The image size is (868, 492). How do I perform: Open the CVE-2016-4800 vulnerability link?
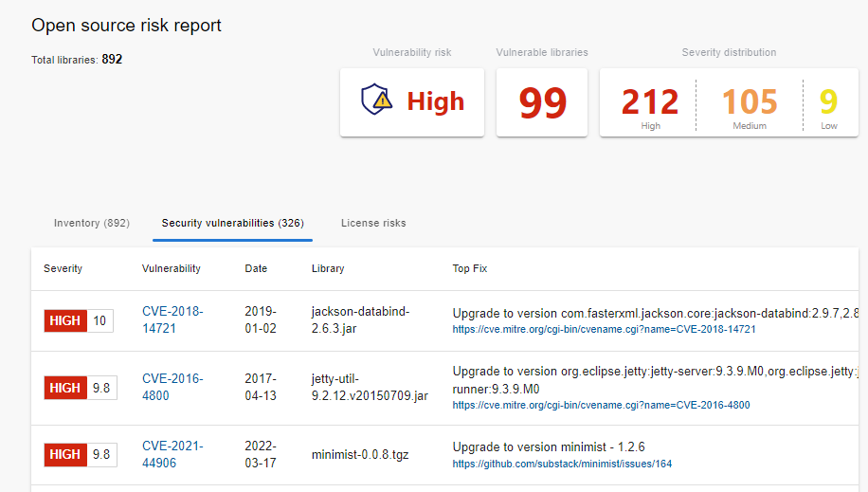tap(172, 387)
